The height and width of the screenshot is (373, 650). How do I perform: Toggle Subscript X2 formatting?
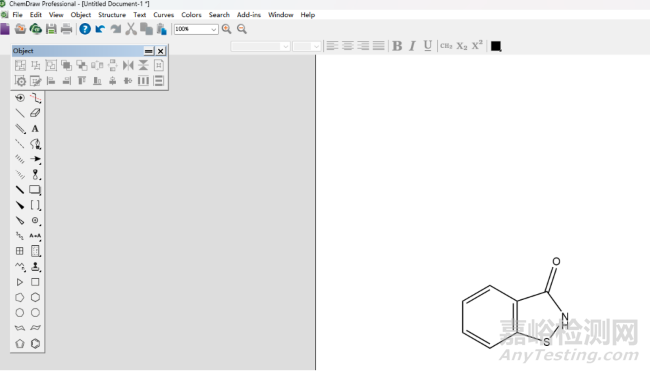(462, 46)
